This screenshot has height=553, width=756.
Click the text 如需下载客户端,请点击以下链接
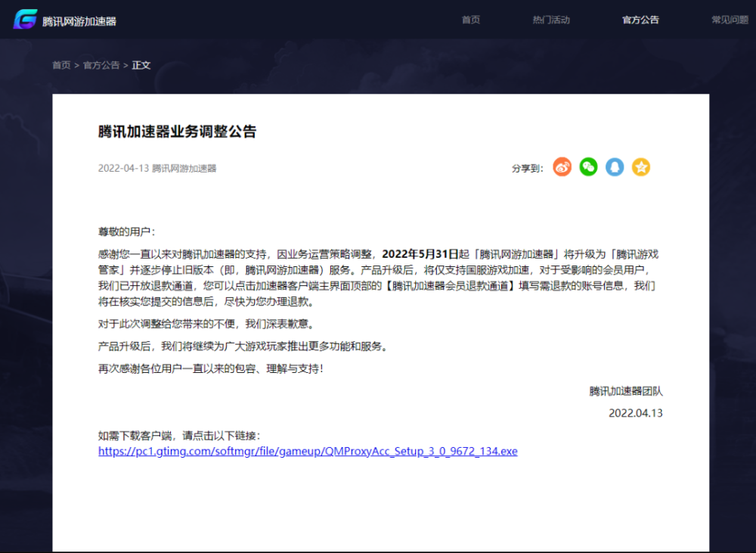click(x=179, y=436)
